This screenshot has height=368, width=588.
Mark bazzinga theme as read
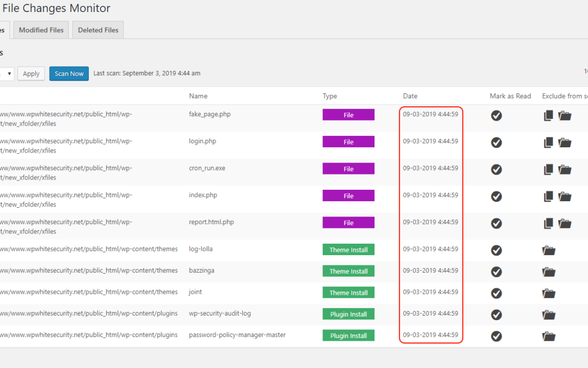496,272
